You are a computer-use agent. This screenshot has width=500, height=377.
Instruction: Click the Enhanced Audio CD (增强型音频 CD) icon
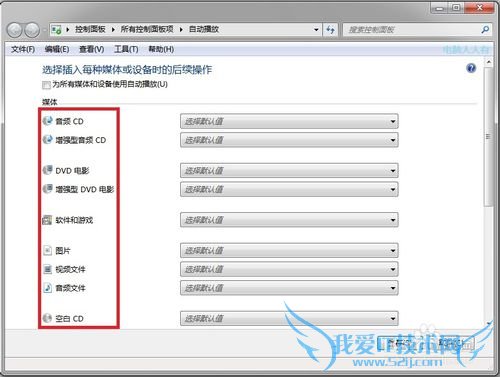[48, 139]
